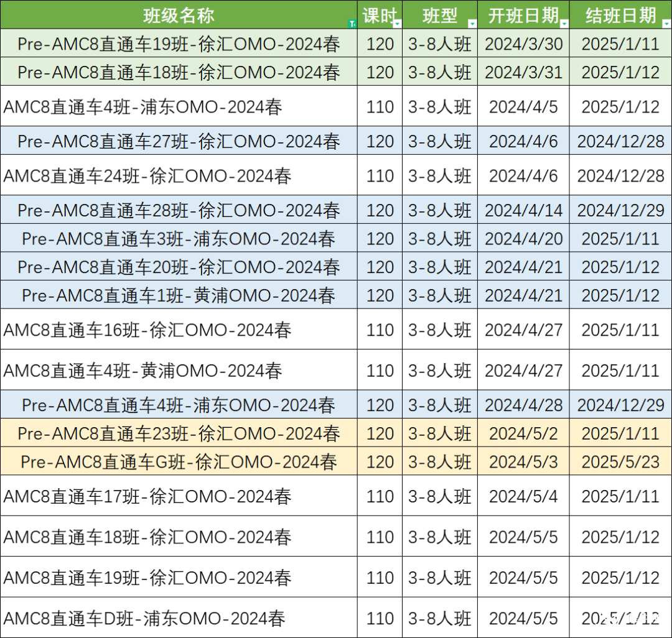
Task: Open the 班级名称 column filter dropdown
Action: [352, 24]
